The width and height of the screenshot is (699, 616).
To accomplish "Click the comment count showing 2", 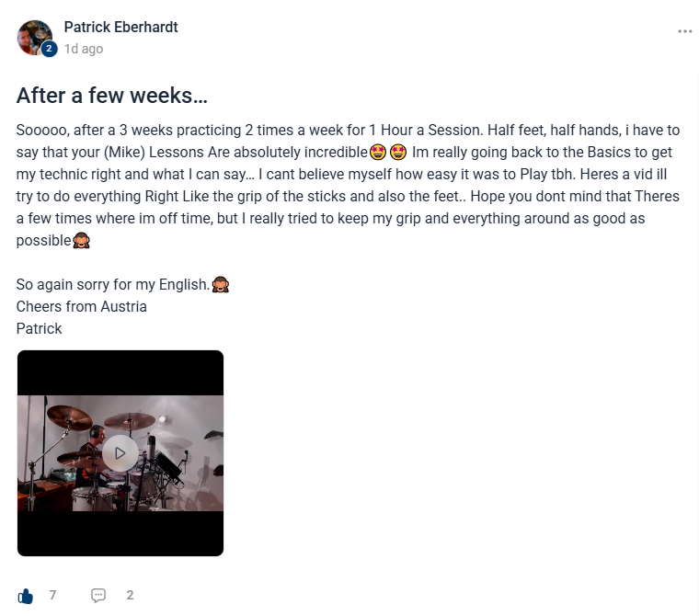I will click(x=130, y=595).
